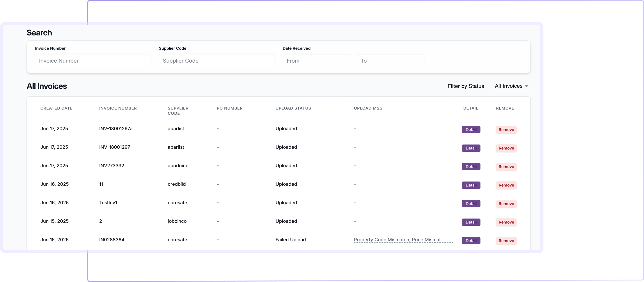Image resolution: width=644 pixels, height=282 pixels.
Task: Expand the Filter by Status chevron
Action: (x=527, y=87)
